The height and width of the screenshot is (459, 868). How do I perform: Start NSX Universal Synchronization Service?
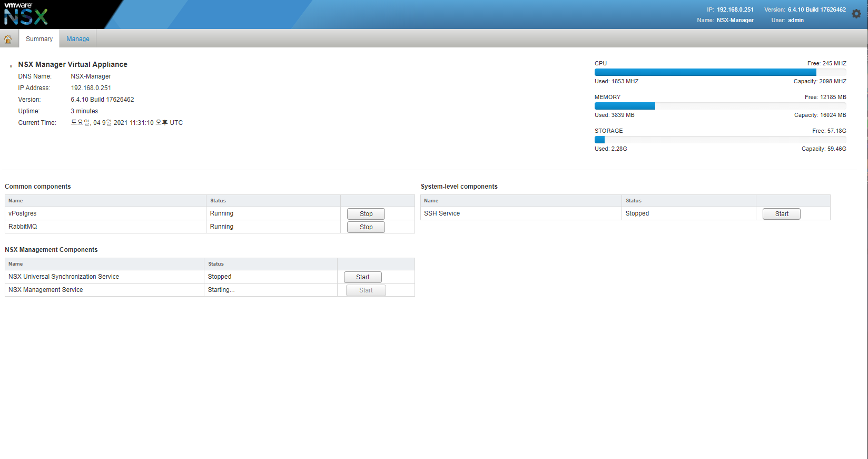(363, 277)
